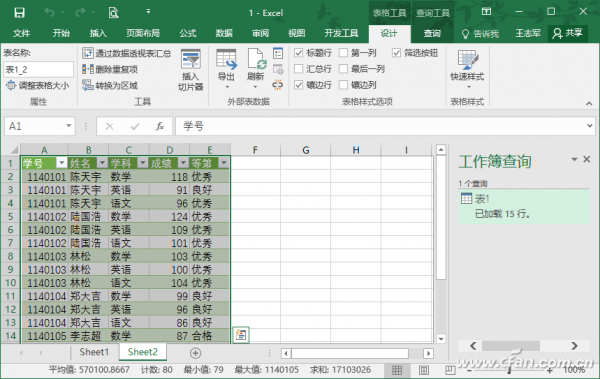Click the 共享 (Share) button
Viewport: 600px width, 379px height.
pyautogui.click(x=567, y=33)
